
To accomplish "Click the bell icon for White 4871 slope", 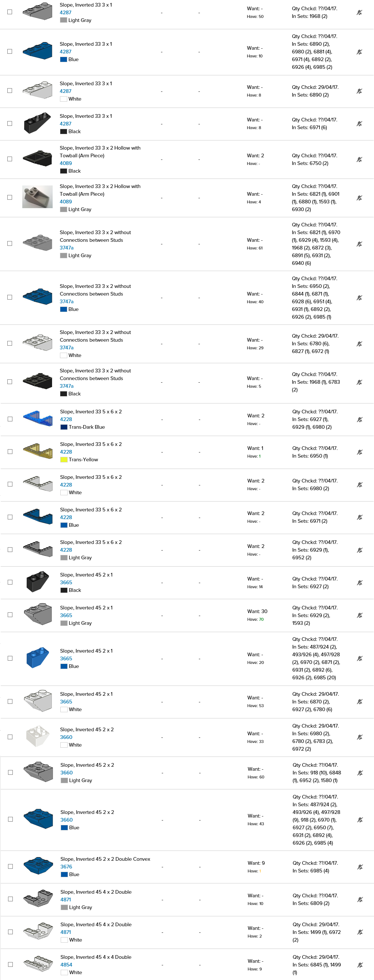I will click(x=360, y=932).
